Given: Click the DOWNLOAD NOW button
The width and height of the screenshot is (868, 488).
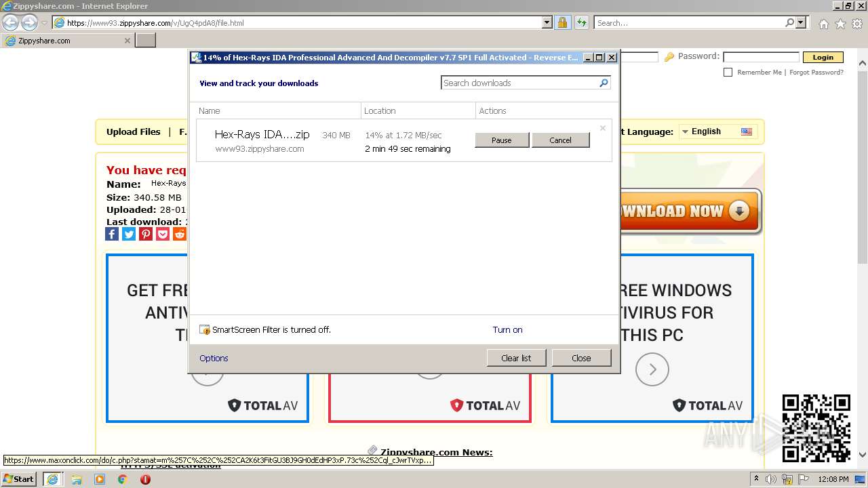Looking at the screenshot, I should 690,211.
